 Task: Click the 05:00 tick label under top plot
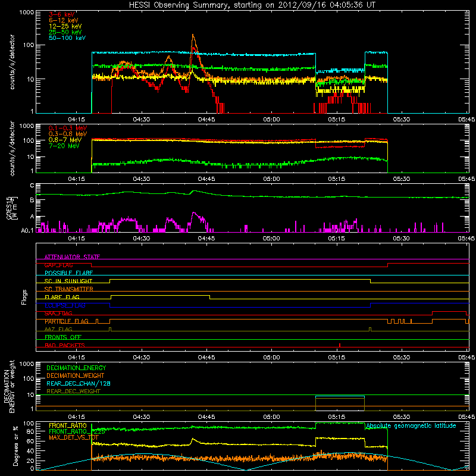(271, 120)
